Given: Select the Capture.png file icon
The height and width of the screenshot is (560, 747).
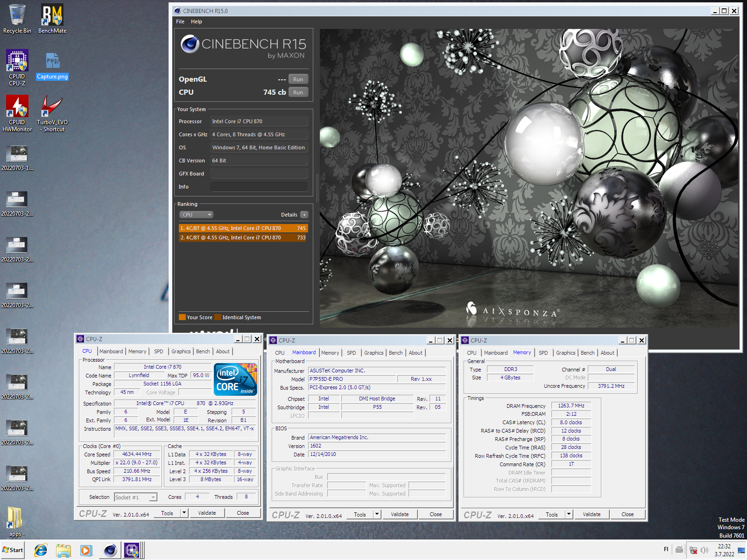Looking at the screenshot, I should [52, 65].
